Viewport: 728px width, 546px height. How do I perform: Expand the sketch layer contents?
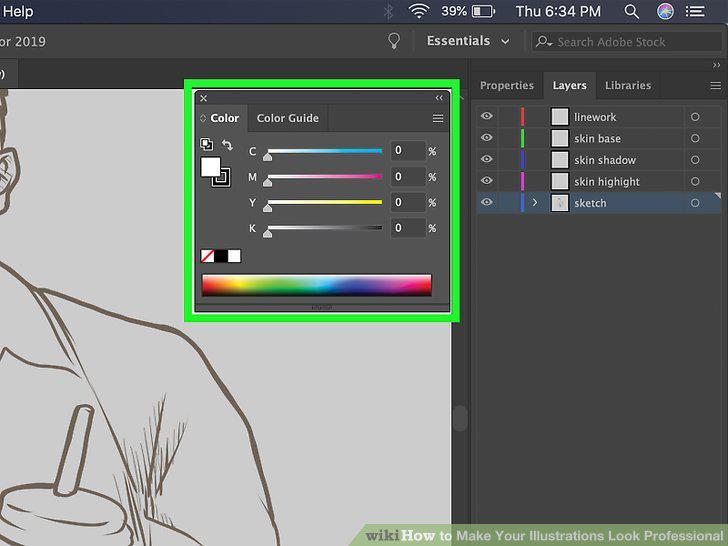coord(535,202)
